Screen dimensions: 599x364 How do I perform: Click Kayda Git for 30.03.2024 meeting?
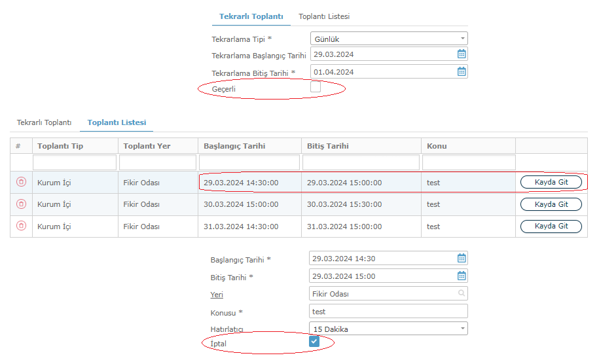coord(551,204)
